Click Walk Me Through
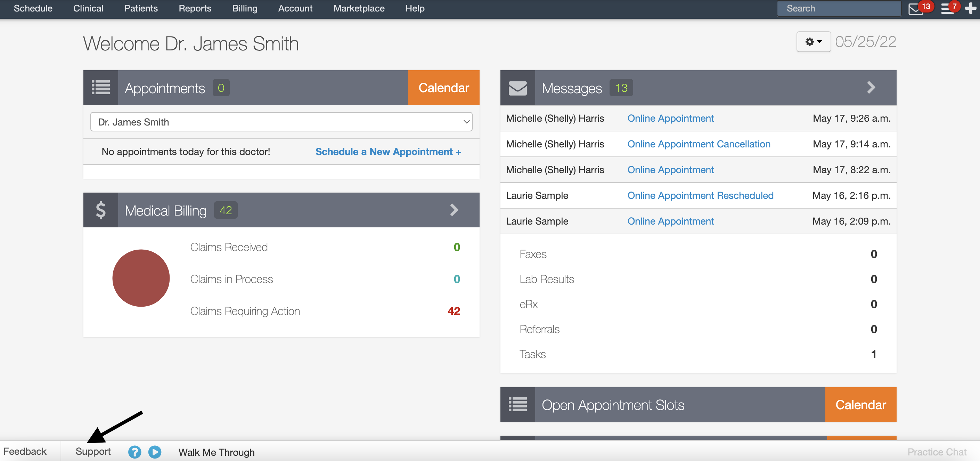Image resolution: width=980 pixels, height=461 pixels. [217, 452]
